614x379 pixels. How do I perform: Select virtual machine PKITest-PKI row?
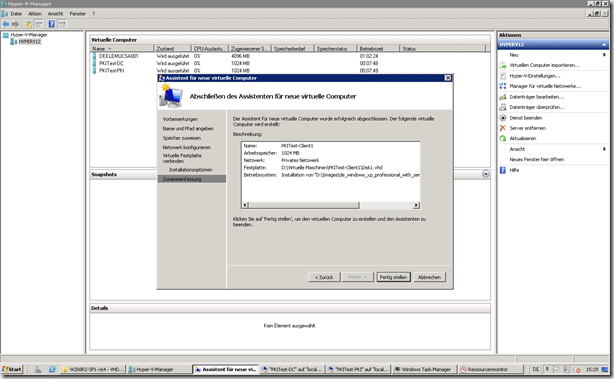tap(290, 70)
